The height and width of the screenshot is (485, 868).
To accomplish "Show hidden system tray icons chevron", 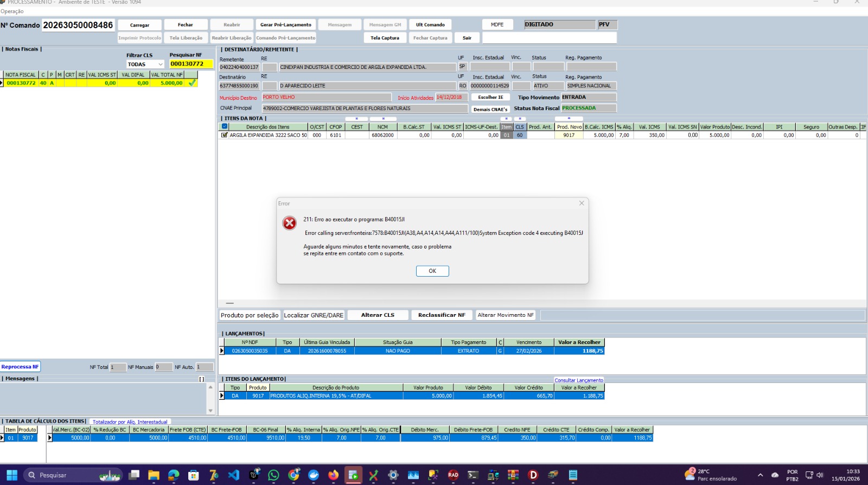I will (x=760, y=475).
